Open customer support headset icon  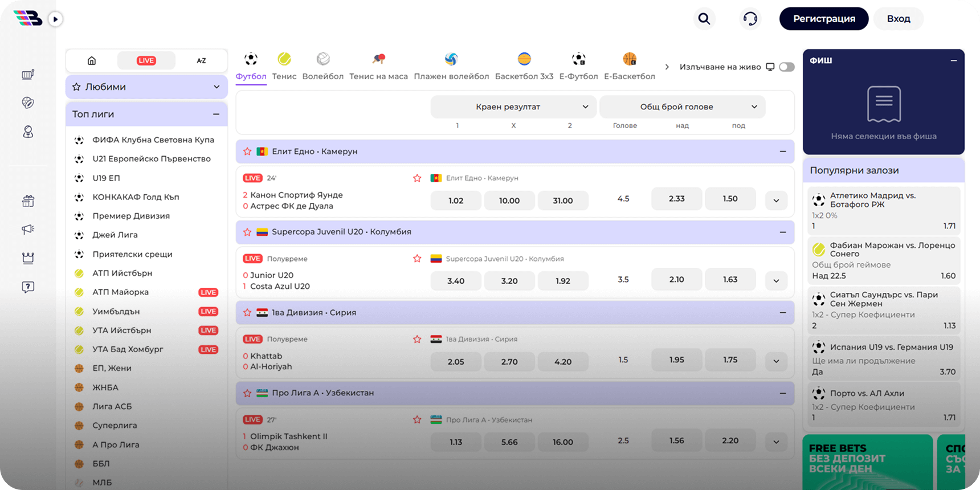coord(750,19)
